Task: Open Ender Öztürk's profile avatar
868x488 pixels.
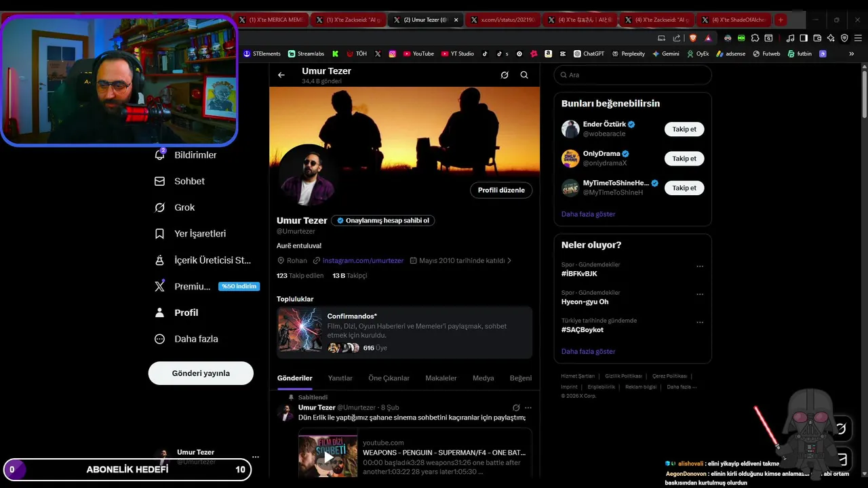Action: [570, 129]
